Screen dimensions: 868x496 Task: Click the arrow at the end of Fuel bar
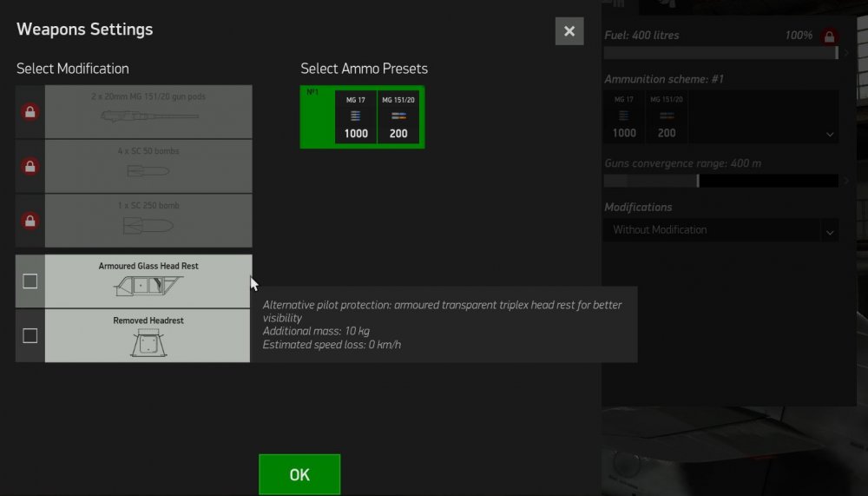[846, 53]
